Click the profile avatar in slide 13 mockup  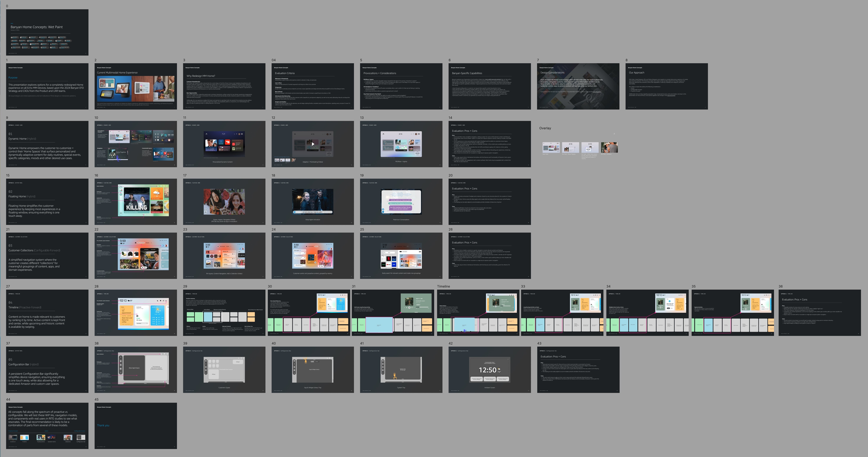[x=416, y=134]
